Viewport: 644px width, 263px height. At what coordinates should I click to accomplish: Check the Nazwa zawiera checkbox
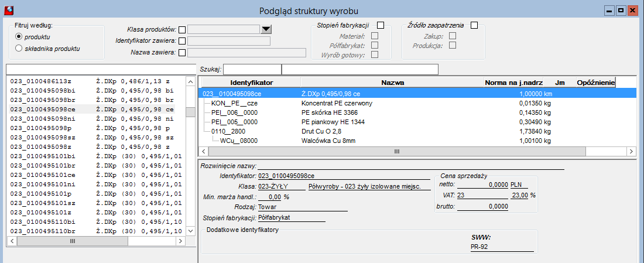coord(182,52)
